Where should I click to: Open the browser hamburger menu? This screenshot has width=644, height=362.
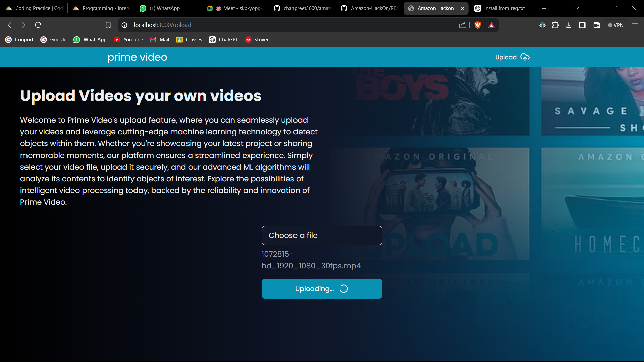click(x=635, y=25)
